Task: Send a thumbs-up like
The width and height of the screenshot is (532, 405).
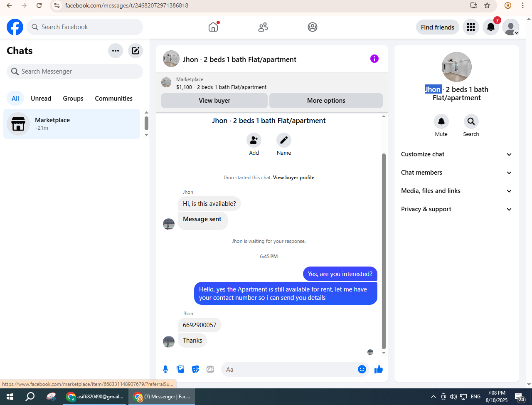Action: click(379, 369)
